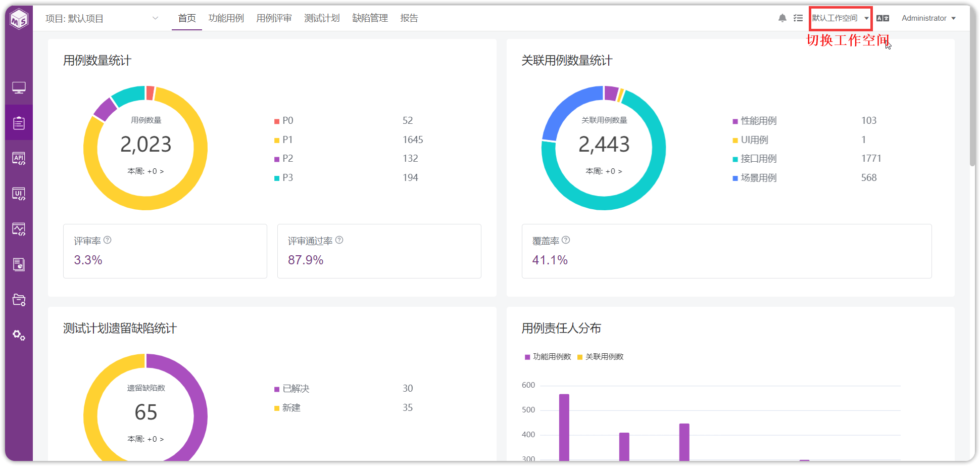Toggle the 关联用例数 legend series
This screenshot has width=980, height=466.
pyautogui.click(x=601, y=357)
